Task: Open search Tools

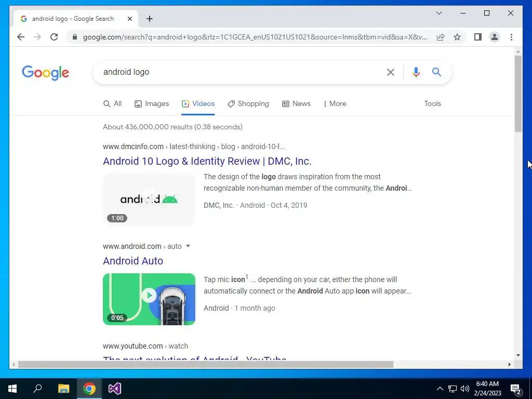Action: point(432,103)
